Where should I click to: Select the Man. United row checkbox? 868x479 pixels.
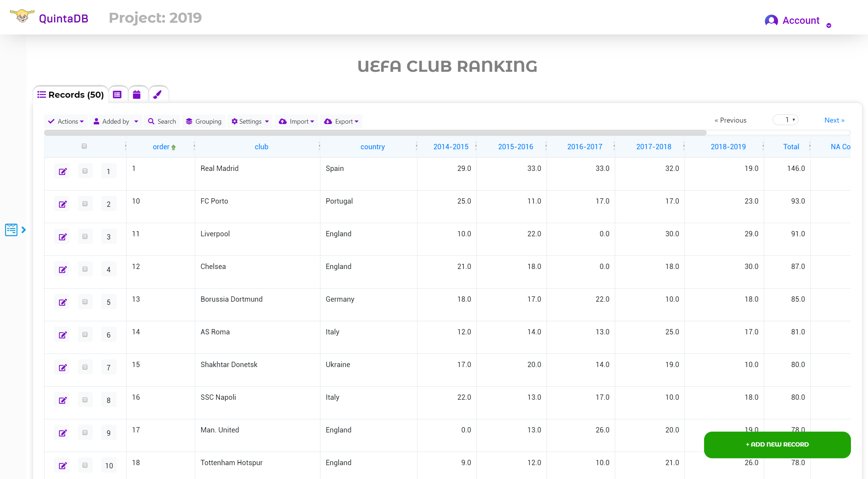click(x=85, y=432)
